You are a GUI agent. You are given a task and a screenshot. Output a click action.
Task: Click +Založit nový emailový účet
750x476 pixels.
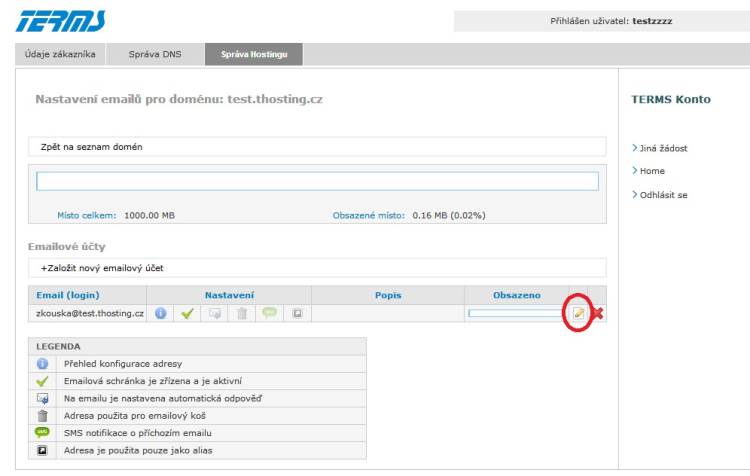pyautogui.click(x=102, y=268)
